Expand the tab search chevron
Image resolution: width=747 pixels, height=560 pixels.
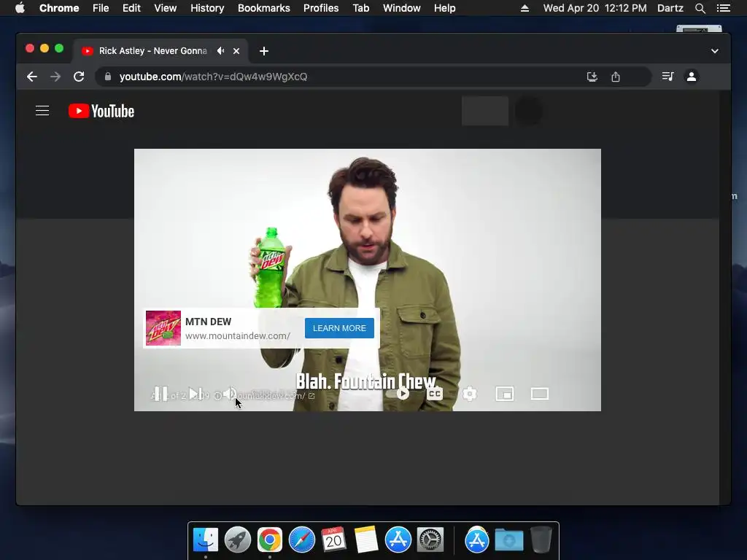point(715,51)
